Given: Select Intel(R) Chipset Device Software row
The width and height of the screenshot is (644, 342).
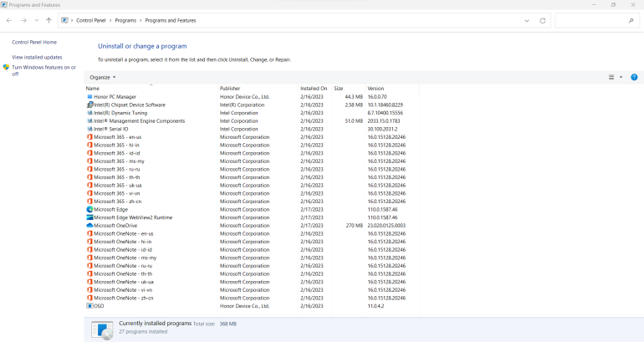Looking at the screenshot, I should pos(129,105).
